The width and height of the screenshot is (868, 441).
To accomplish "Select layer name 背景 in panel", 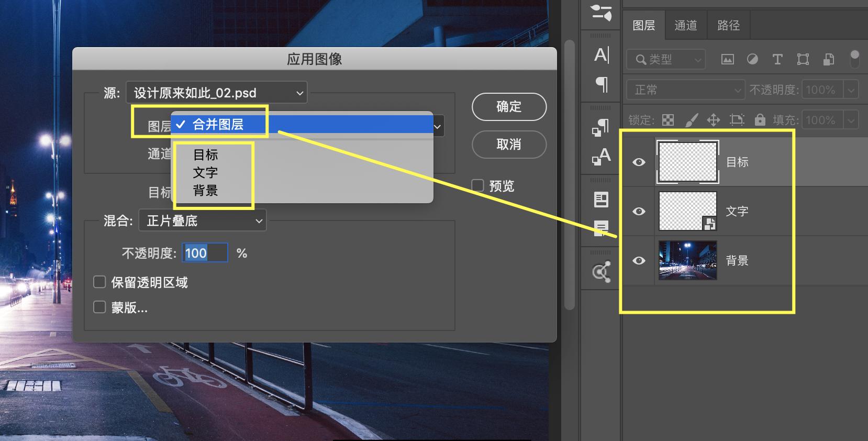I will [737, 260].
